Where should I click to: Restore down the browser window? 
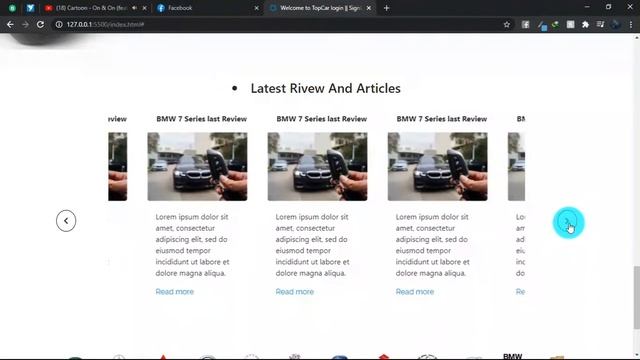[608, 7]
